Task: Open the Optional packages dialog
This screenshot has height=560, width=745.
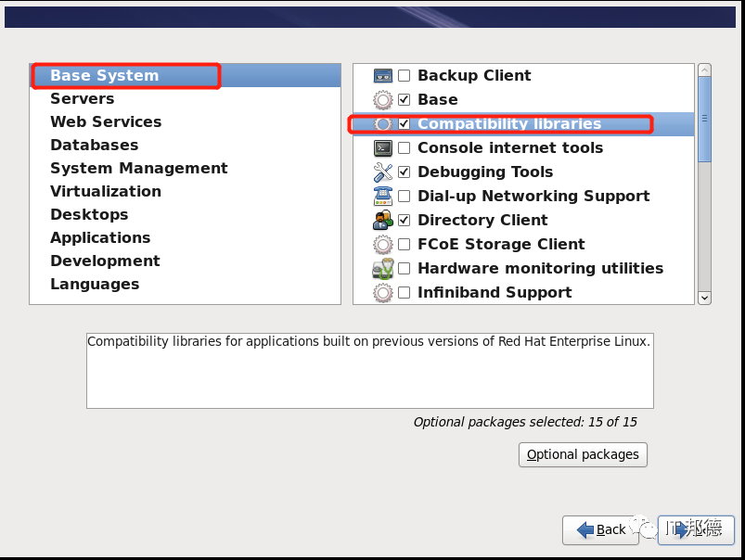Action: tap(583, 454)
